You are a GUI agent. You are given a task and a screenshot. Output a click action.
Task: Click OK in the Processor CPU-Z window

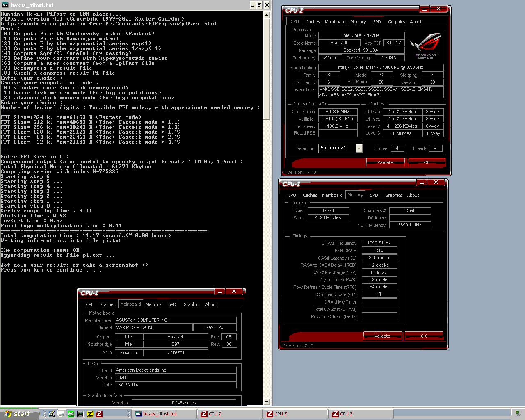click(427, 162)
